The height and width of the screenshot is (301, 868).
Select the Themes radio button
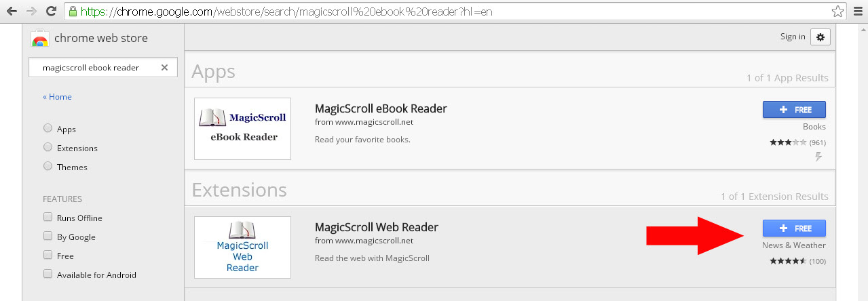(x=48, y=166)
